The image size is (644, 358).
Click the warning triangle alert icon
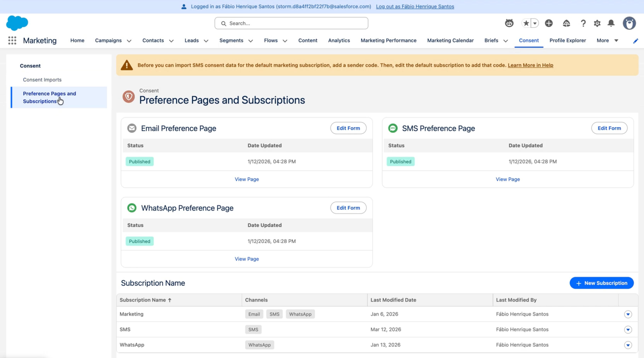tap(127, 65)
